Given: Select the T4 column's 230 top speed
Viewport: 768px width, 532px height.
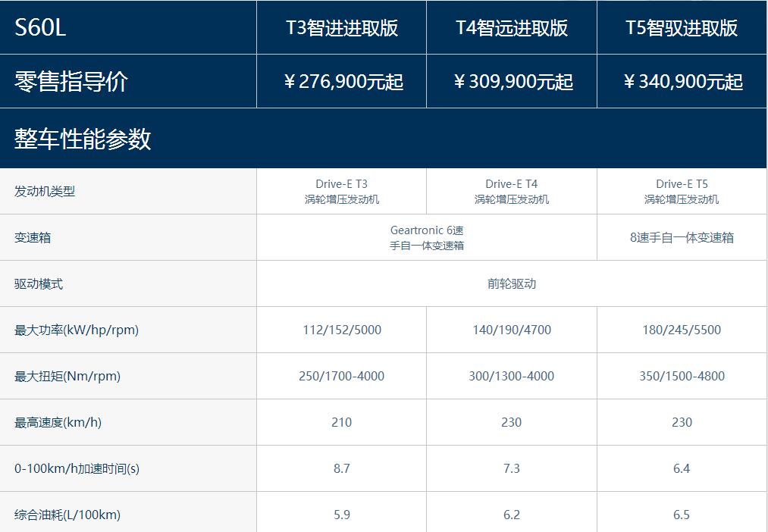Looking at the screenshot, I should 512,422.
